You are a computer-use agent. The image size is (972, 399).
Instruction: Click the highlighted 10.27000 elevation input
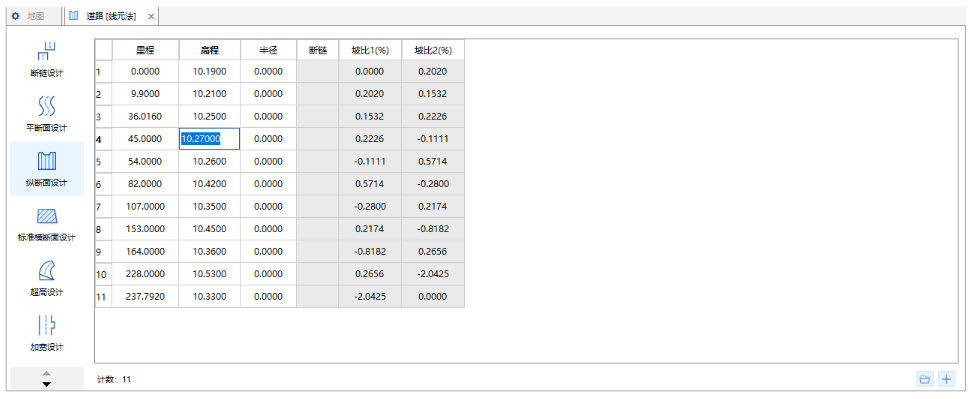click(210, 139)
